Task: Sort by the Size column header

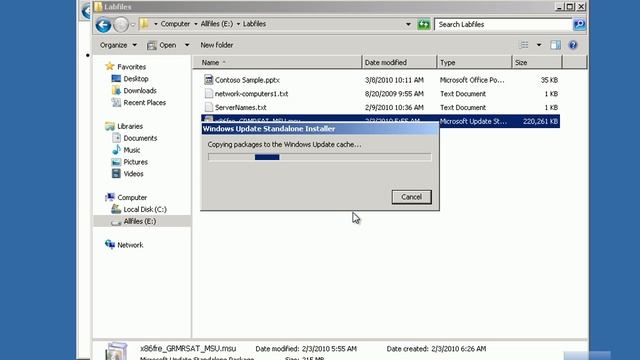Action: 537,62
